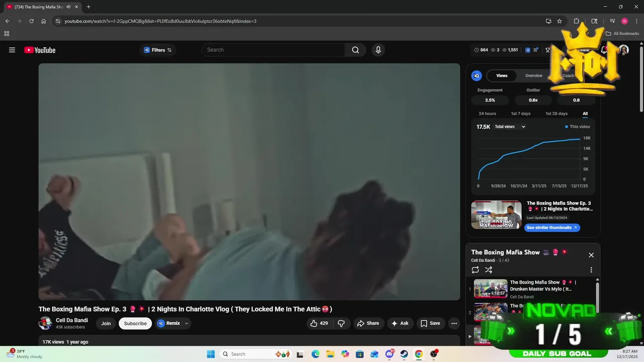Image resolution: width=644 pixels, height=362 pixels.
Task: Open the browser home page
Action: tap(43, 21)
